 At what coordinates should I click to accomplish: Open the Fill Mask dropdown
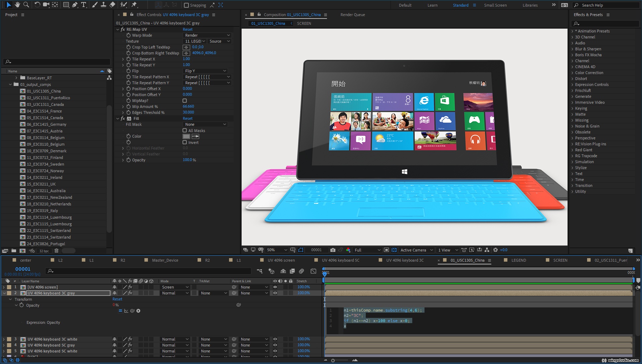click(205, 125)
